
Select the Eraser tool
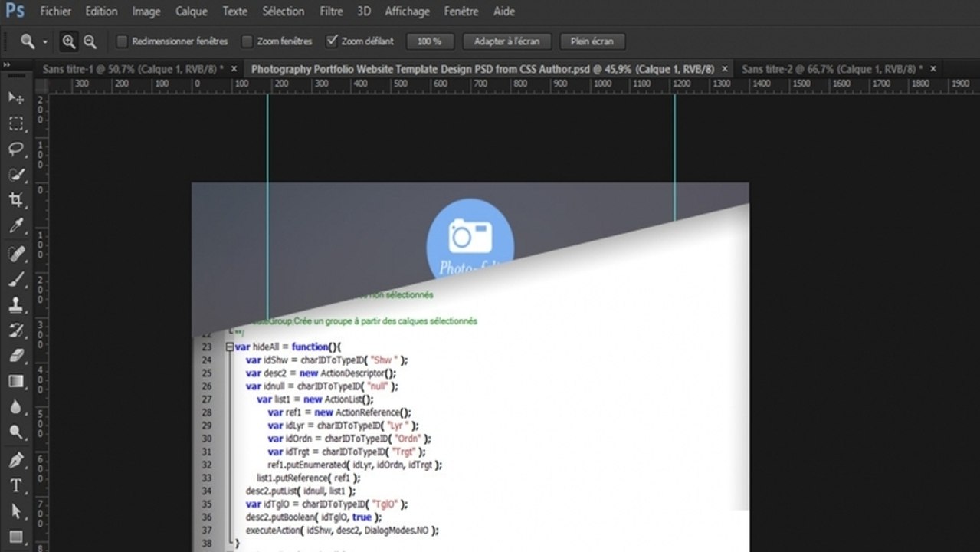coord(16,356)
